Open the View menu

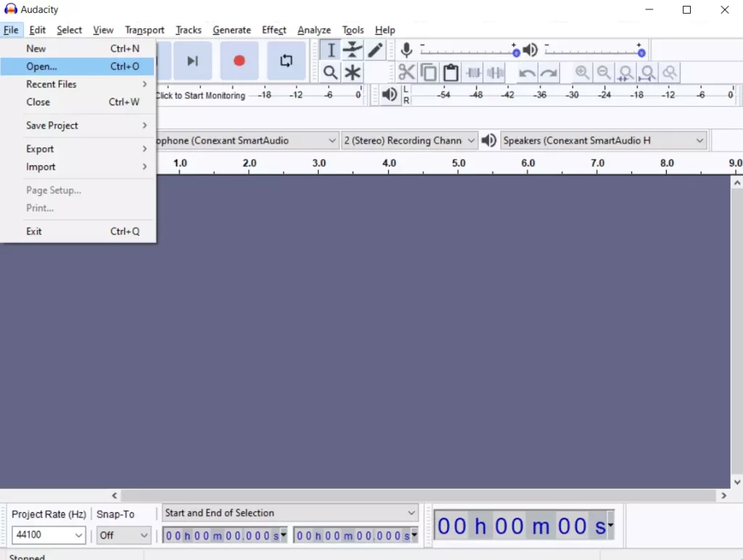103,30
